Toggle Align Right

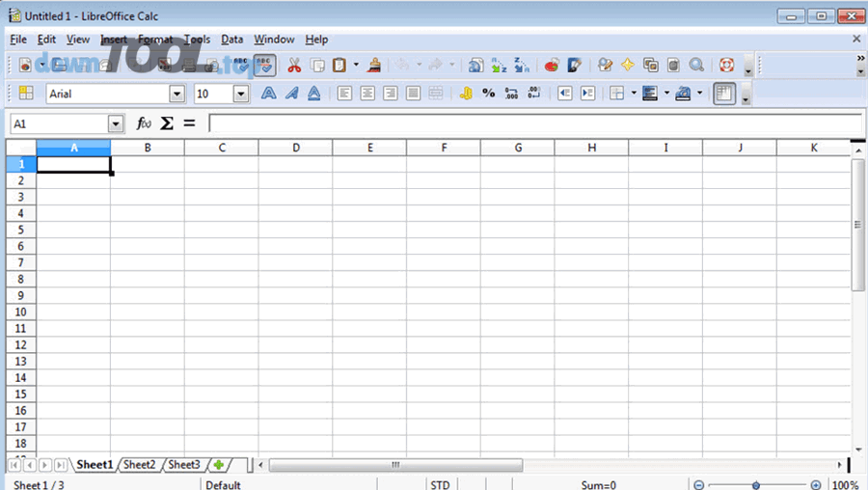(x=391, y=93)
